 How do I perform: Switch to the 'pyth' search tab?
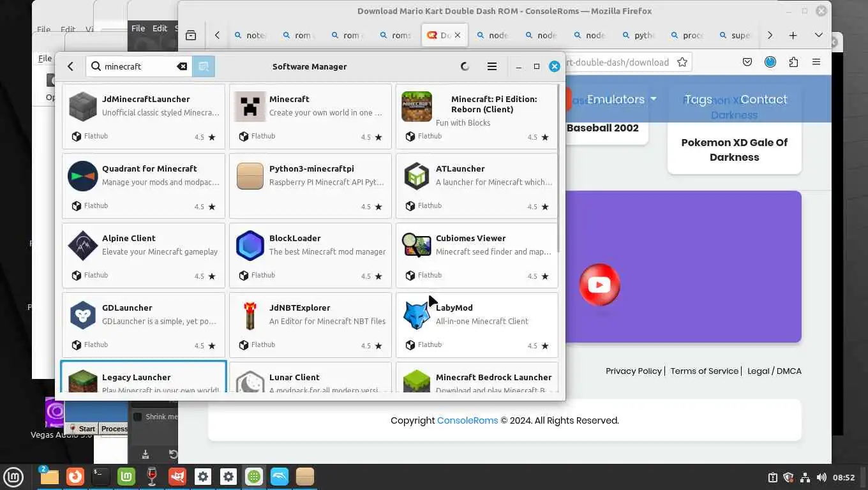638,35
